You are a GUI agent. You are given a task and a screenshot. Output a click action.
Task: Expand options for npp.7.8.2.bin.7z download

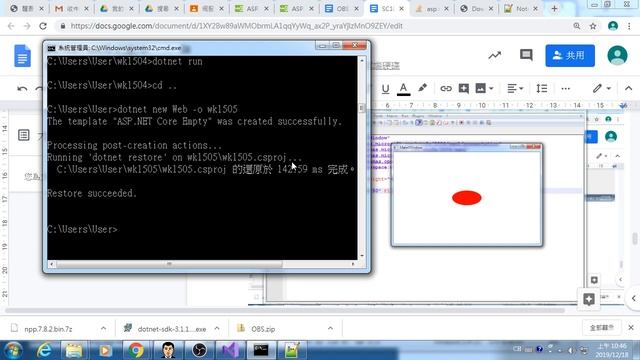coord(103,328)
